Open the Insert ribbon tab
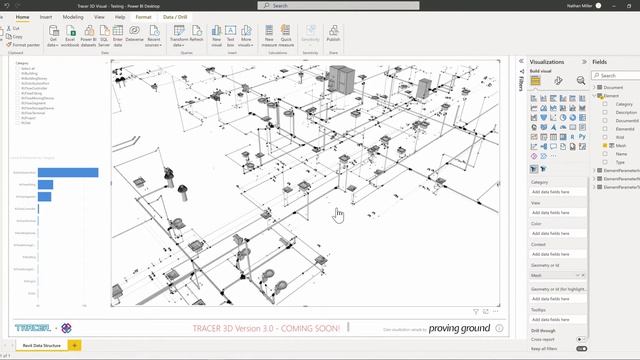Screen dimensions: 640x360 (46, 17)
